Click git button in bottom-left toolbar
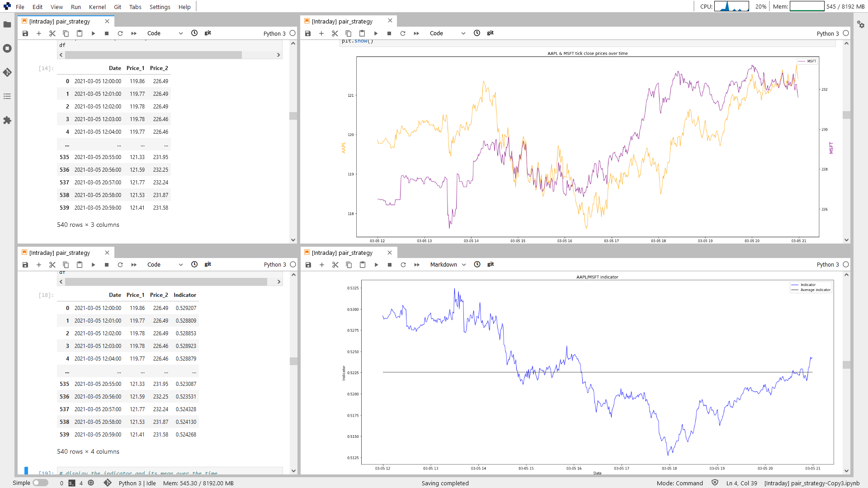Viewport: 868px width, 488px height. 208,264
